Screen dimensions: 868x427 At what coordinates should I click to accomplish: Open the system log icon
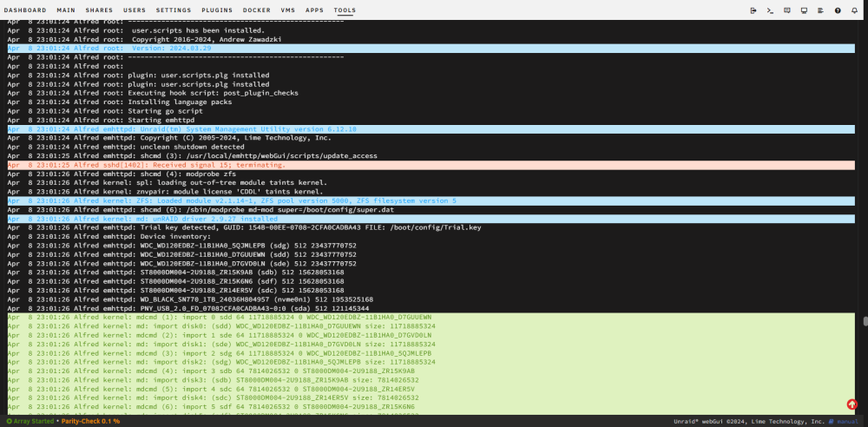(x=820, y=10)
